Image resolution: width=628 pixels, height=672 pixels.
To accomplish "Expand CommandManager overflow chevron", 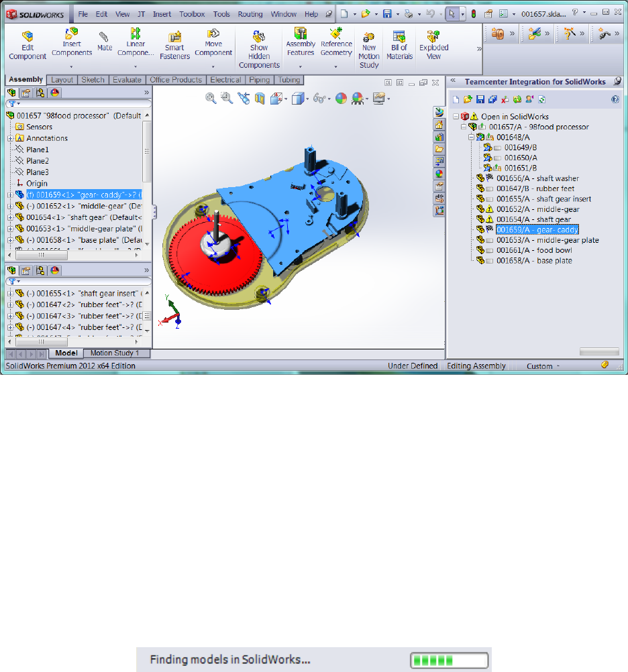I will 479,49.
